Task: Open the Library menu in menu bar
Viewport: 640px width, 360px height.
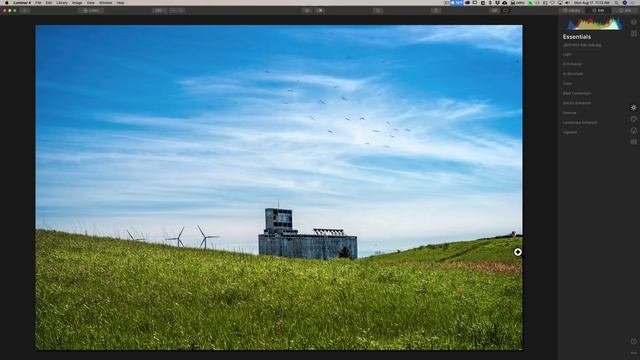Action: click(x=62, y=2)
